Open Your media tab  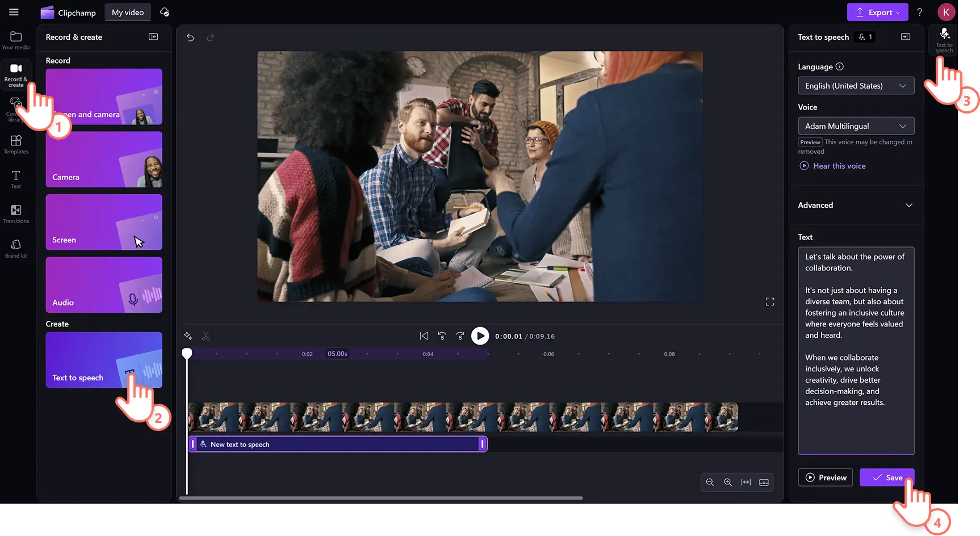tap(16, 40)
